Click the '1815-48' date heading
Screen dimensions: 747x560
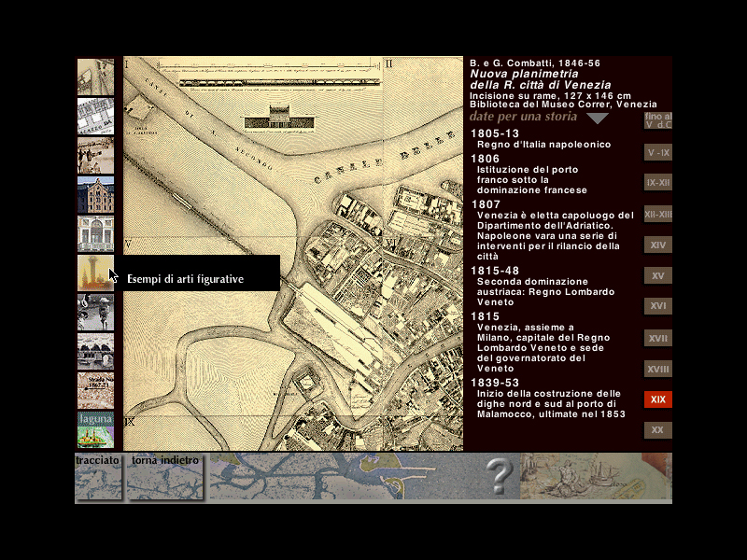pyautogui.click(x=495, y=271)
